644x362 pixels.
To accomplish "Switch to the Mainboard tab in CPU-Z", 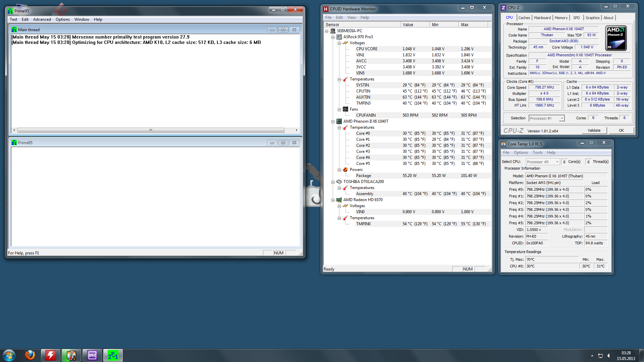I will (542, 18).
